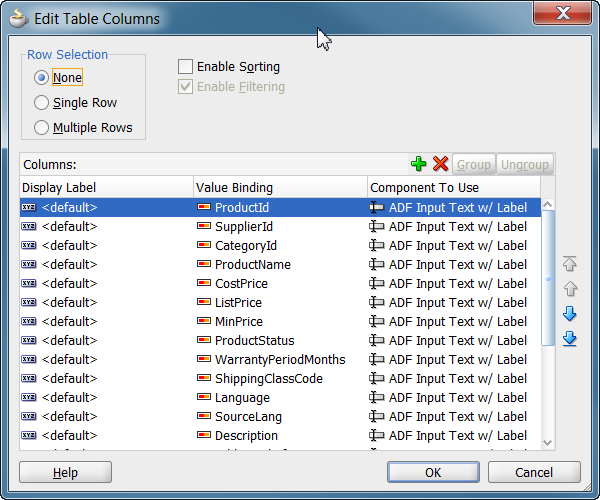Select the CostPrice value binding cell
This screenshot has width=600, height=500.
[x=280, y=283]
